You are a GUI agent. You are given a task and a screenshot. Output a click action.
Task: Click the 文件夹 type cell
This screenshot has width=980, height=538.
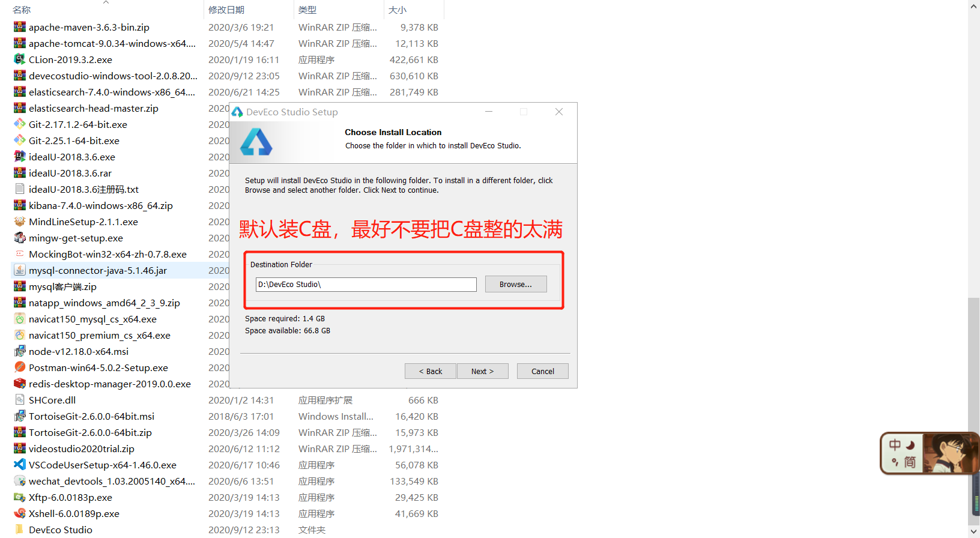coord(312,530)
